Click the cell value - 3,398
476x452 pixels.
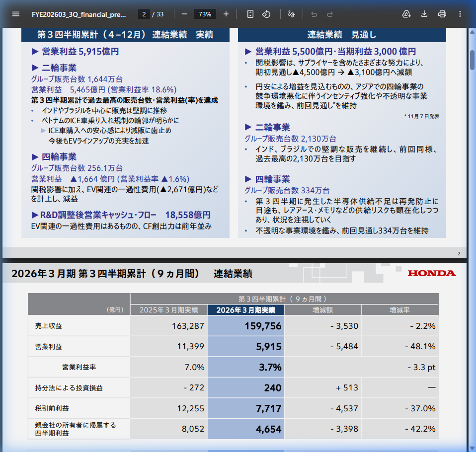pos(344,429)
